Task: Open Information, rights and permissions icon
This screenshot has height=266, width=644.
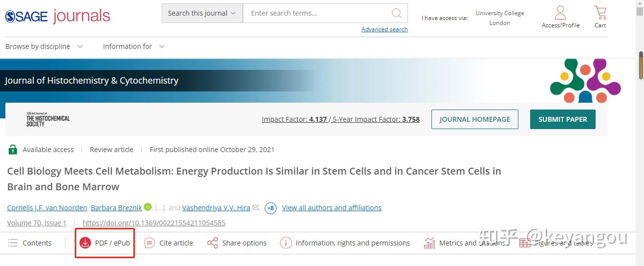Action: [x=286, y=243]
